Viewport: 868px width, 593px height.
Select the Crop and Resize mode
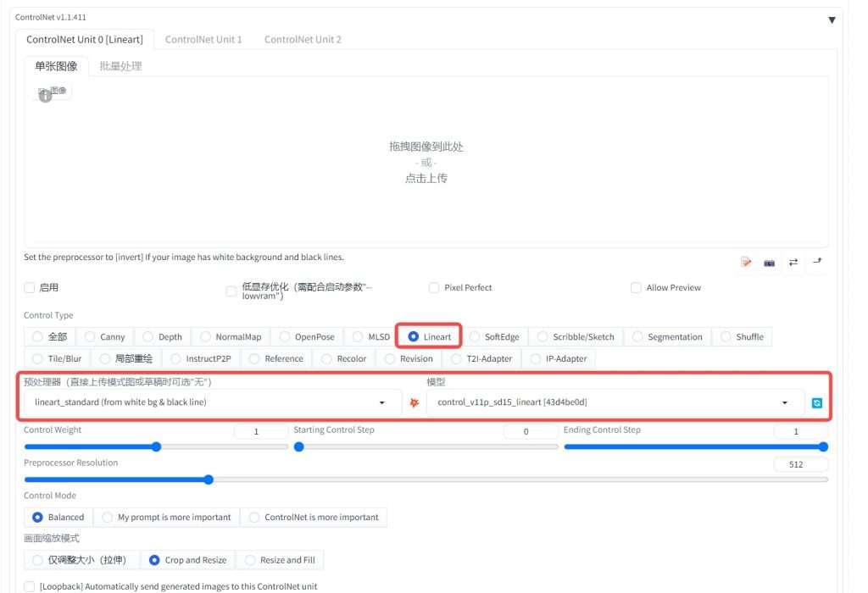pos(188,560)
